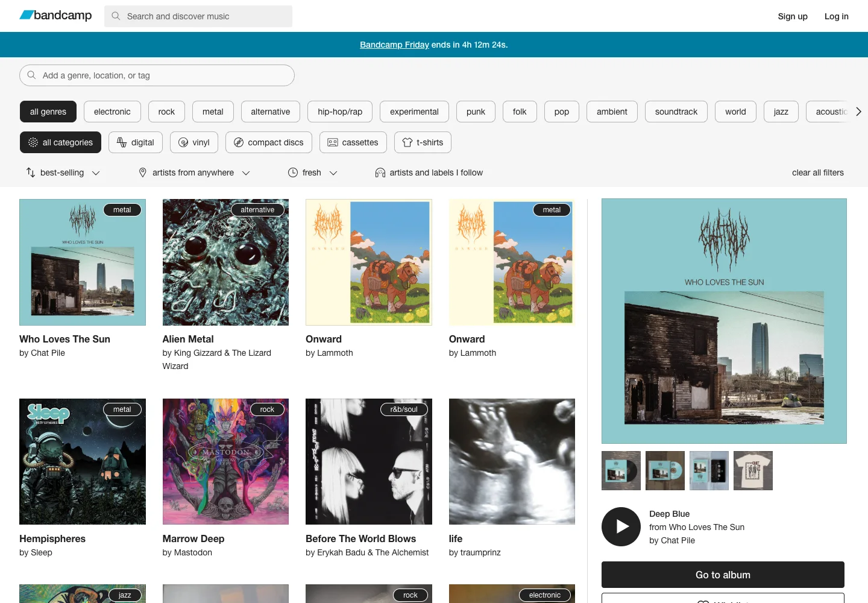The height and width of the screenshot is (603, 868).
Task: Filter by ambient genre
Action: point(612,112)
